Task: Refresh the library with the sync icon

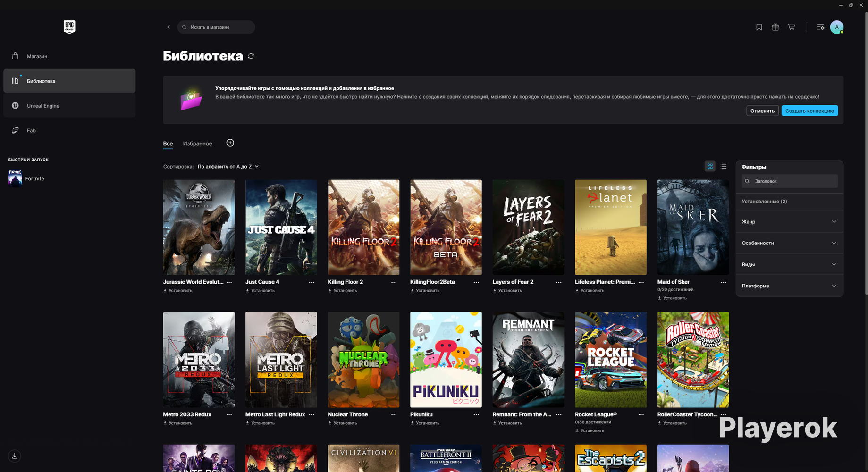Action: (x=251, y=56)
